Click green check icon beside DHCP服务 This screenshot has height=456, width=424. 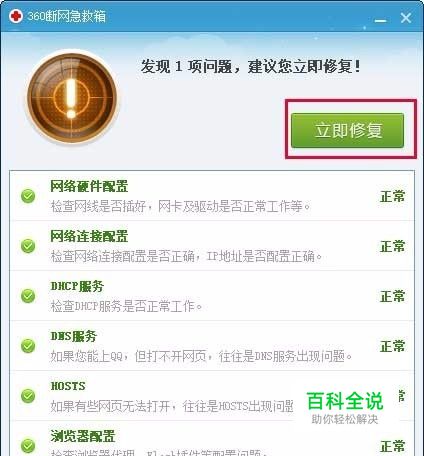28,296
